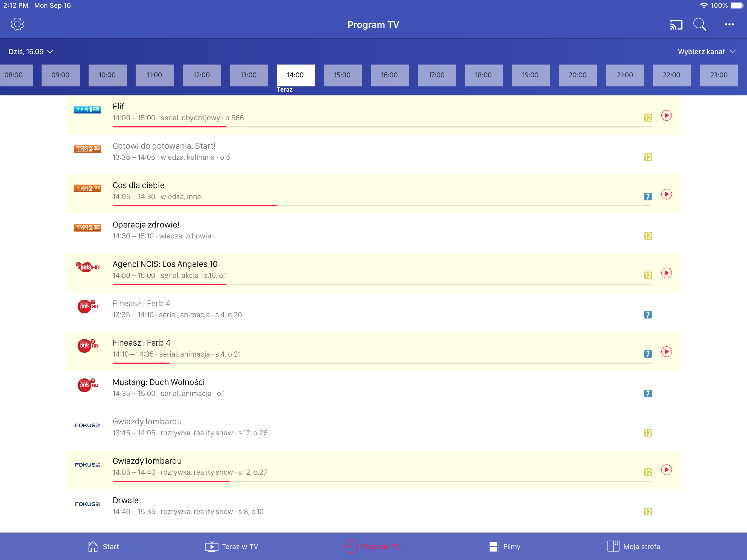The width and height of the screenshot is (747, 560).
Task: Expand the Dziś, 16.09 date dropdown
Action: coord(31,52)
